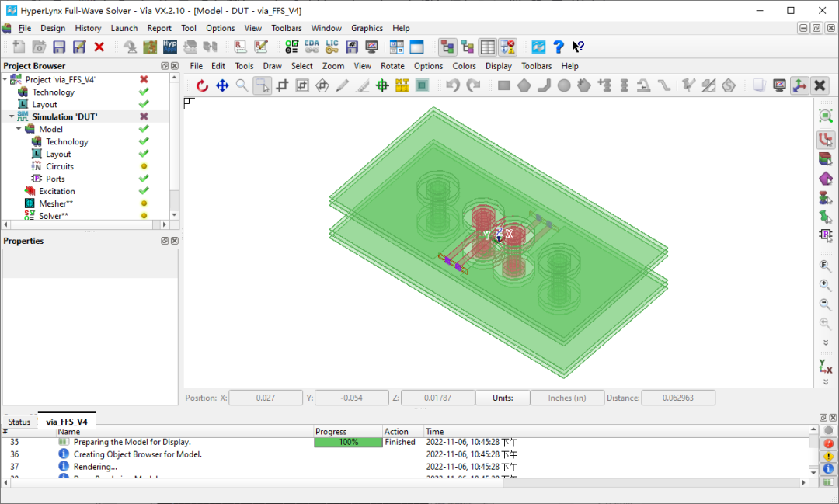Open the Launch menu
Image resolution: width=839 pixels, height=504 pixels.
point(124,29)
